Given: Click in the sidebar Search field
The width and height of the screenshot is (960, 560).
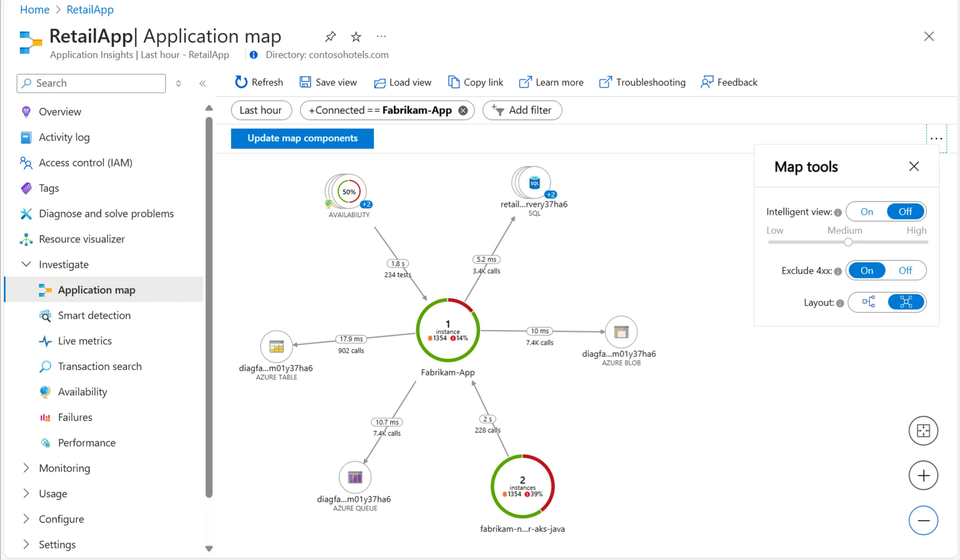Looking at the screenshot, I should point(91,83).
